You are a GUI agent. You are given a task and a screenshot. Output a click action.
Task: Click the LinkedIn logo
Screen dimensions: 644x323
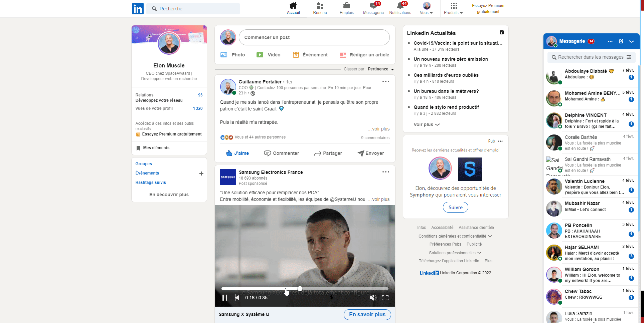pyautogui.click(x=138, y=9)
